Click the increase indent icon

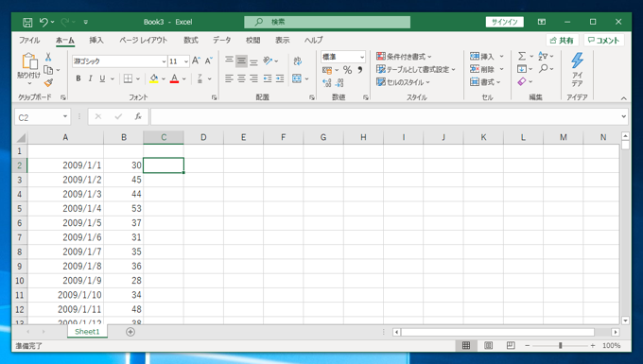[x=280, y=78]
